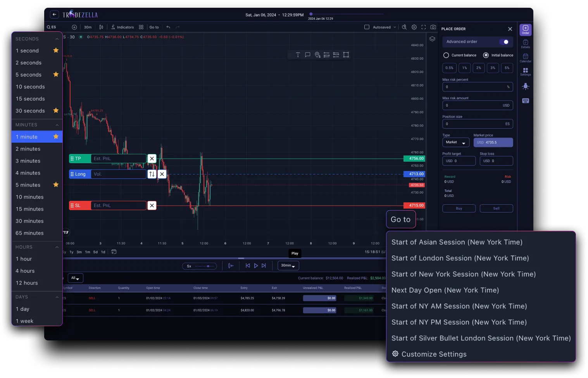
Task: Collapse the MINUTES interval group
Action: coord(57,125)
